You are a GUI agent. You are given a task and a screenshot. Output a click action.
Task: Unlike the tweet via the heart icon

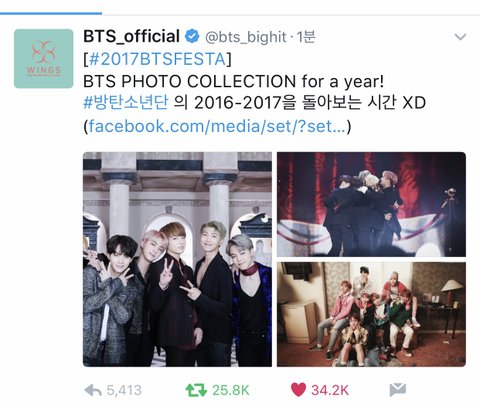tap(298, 389)
